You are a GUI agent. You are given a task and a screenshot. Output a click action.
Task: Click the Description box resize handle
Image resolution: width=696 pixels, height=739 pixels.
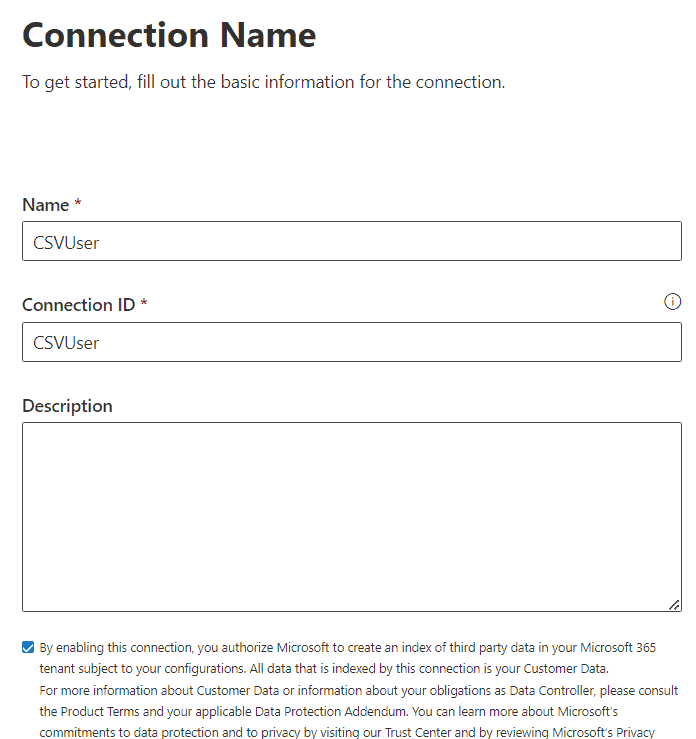[674, 605]
